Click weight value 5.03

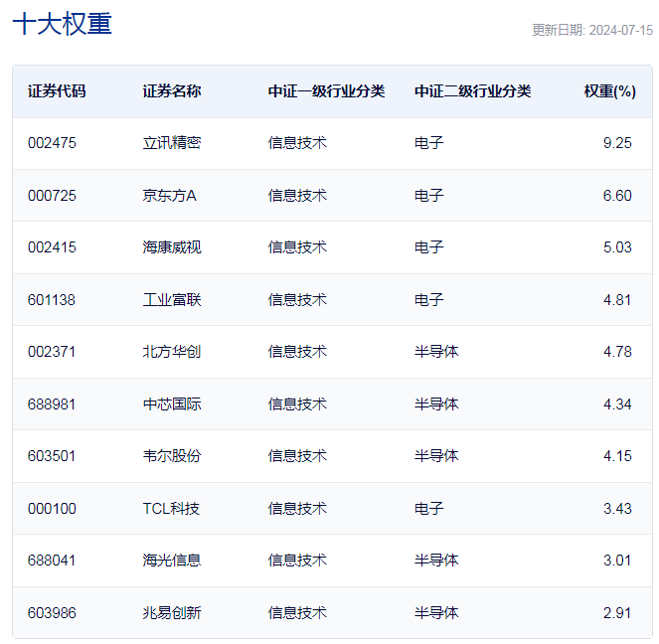(617, 247)
